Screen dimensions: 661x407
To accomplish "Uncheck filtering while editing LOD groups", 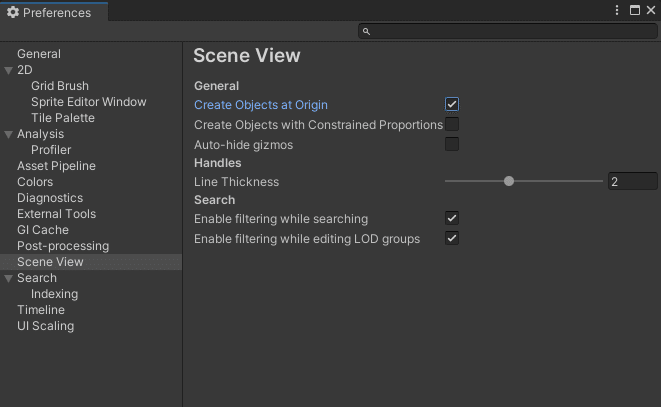I will [451, 238].
